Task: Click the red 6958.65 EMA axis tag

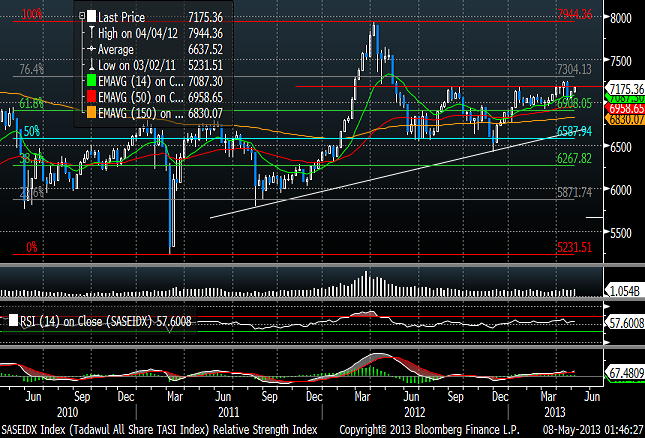Action: 624,109
